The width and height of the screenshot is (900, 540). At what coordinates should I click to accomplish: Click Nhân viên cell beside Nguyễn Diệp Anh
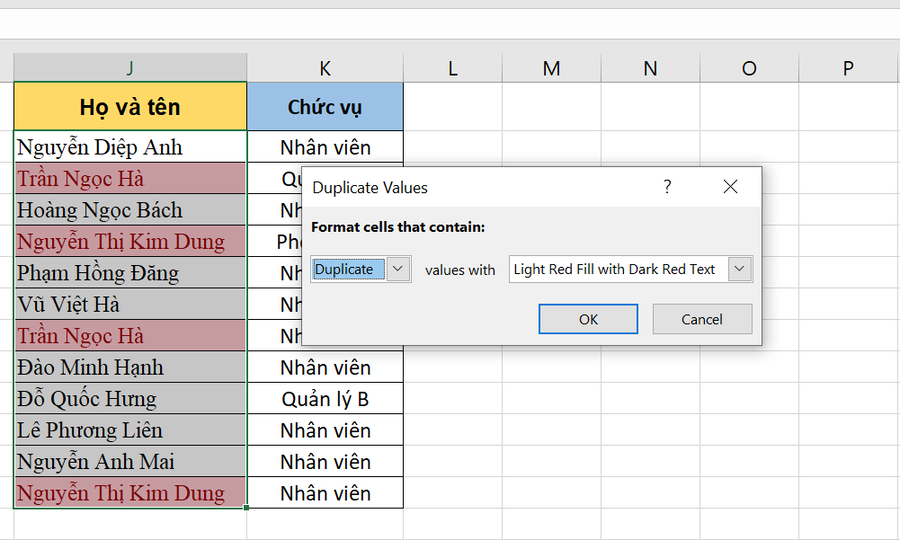(325, 147)
